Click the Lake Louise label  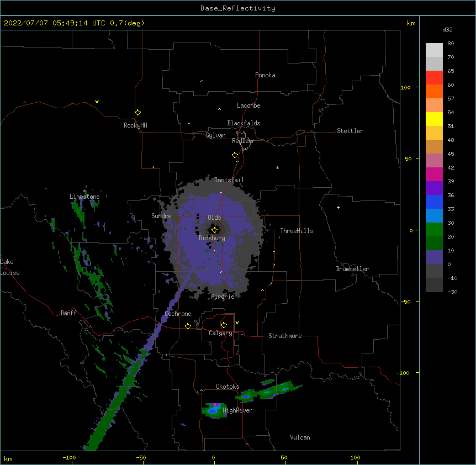click(x=10, y=267)
